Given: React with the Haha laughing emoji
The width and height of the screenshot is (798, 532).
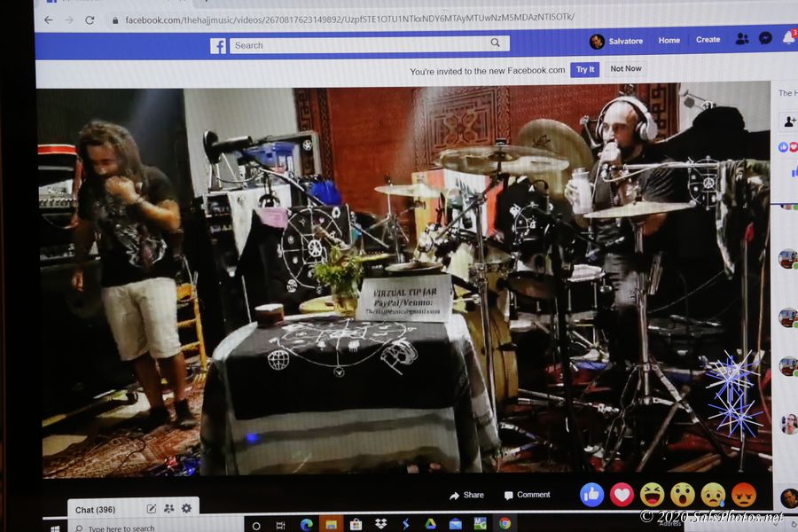Looking at the screenshot, I should pos(652,494).
